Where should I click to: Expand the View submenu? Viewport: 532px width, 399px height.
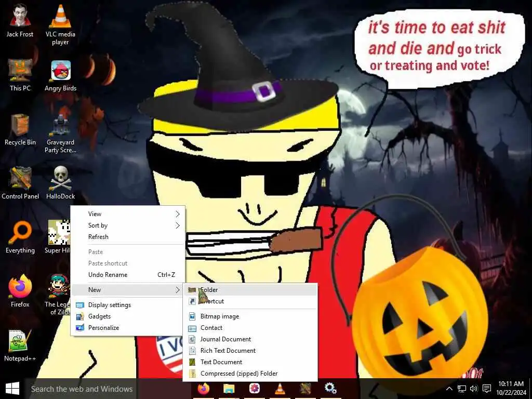point(128,214)
